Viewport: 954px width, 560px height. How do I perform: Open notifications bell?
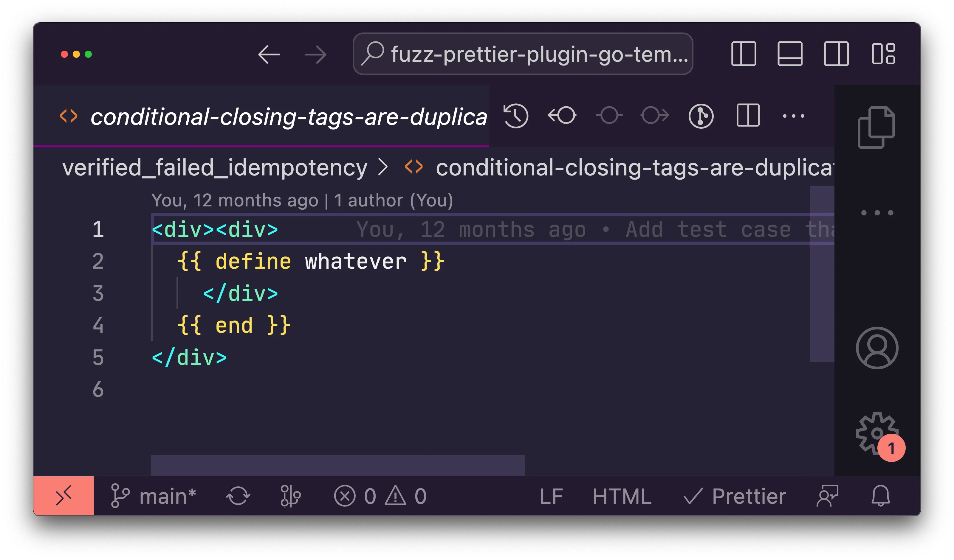point(881,496)
